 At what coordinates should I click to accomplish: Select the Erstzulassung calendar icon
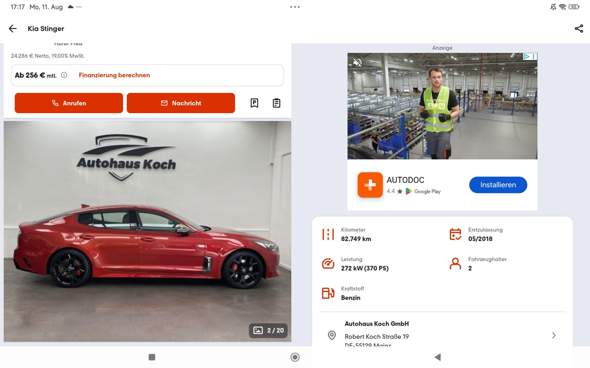(x=455, y=234)
